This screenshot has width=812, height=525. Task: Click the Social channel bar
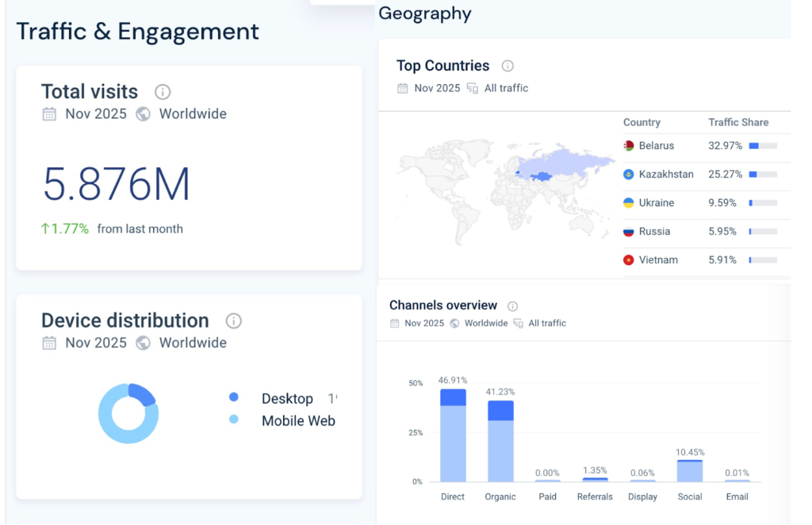690,471
